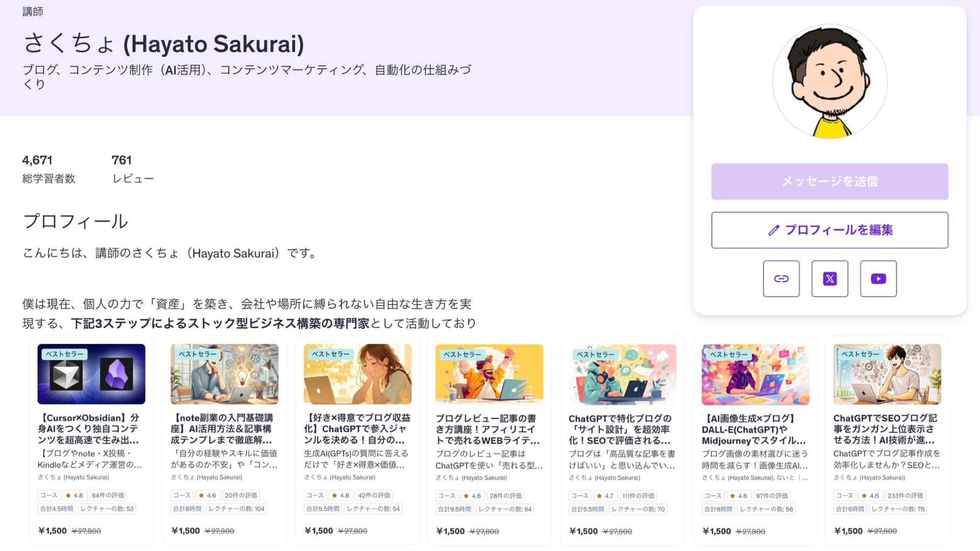The width and height of the screenshot is (980, 551).
Task: Click the instructor avatar image
Action: pyautogui.click(x=830, y=81)
